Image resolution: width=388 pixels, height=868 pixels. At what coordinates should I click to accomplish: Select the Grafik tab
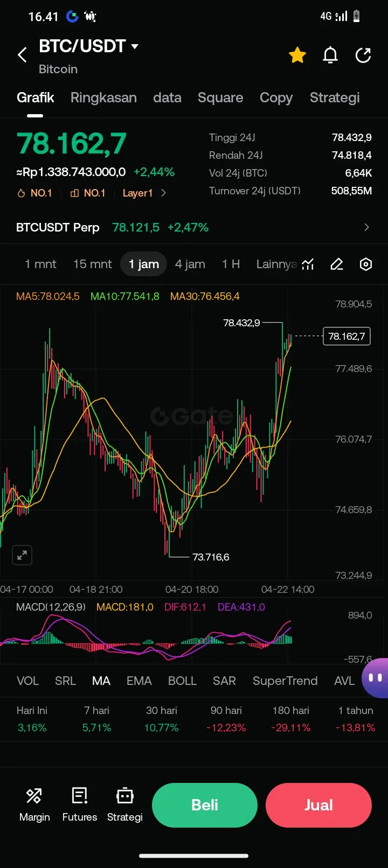tap(36, 97)
